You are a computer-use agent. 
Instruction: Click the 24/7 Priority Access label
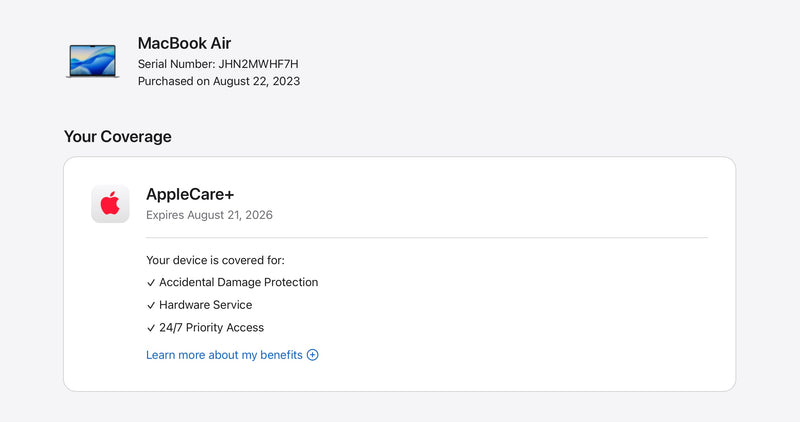click(x=211, y=328)
